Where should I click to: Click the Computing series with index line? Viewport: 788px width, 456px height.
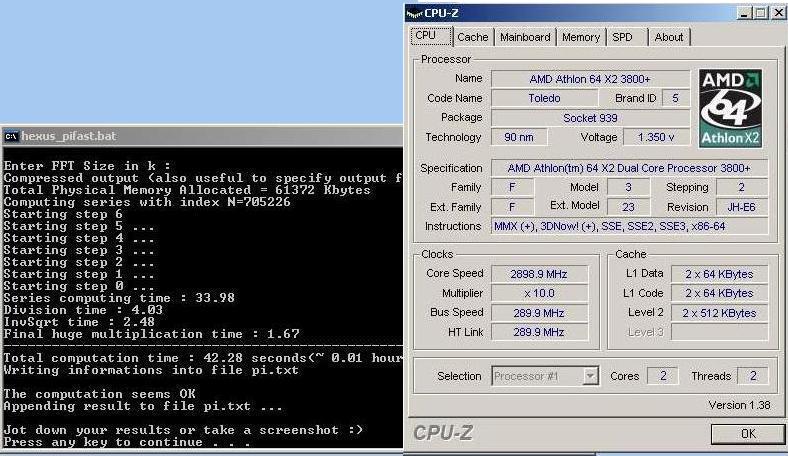tap(147, 202)
